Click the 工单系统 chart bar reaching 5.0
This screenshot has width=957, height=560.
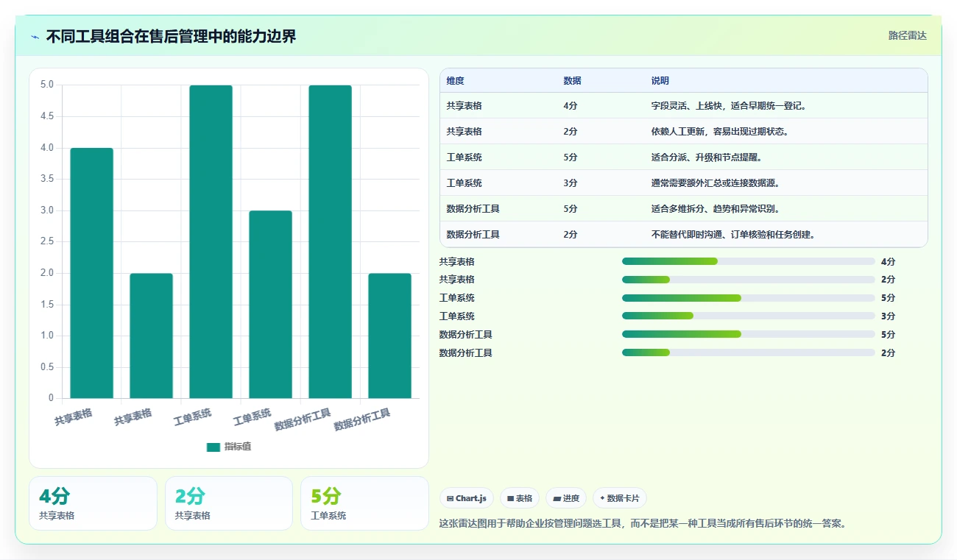tap(211, 242)
